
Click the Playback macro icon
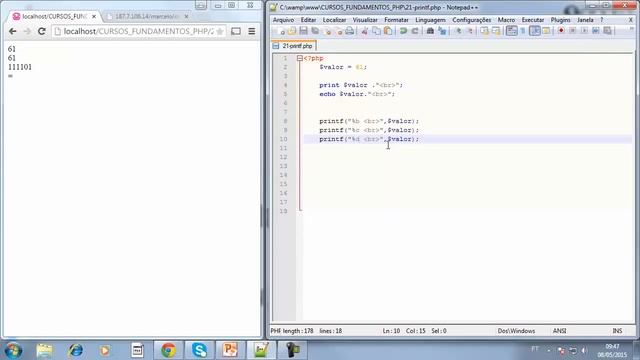click(584, 31)
